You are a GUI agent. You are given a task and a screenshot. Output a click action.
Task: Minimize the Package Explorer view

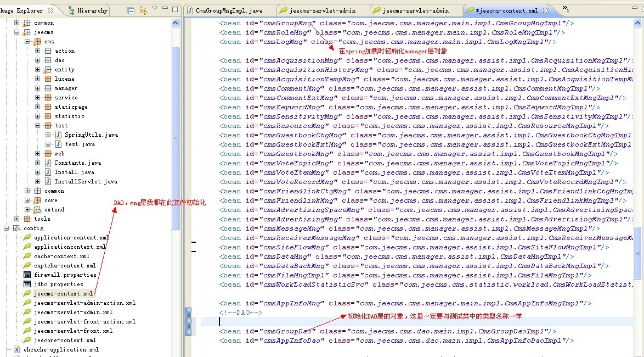click(x=165, y=9)
